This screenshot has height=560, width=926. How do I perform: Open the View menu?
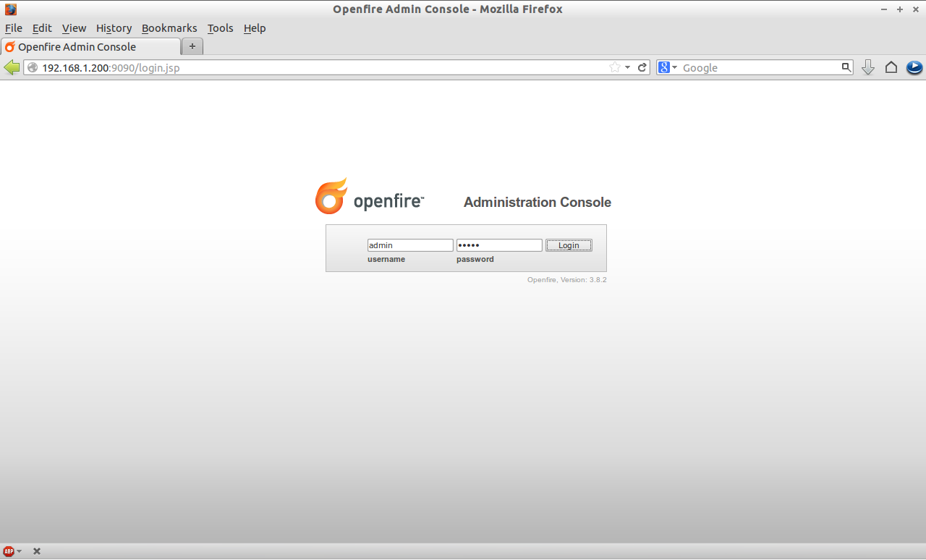point(74,28)
